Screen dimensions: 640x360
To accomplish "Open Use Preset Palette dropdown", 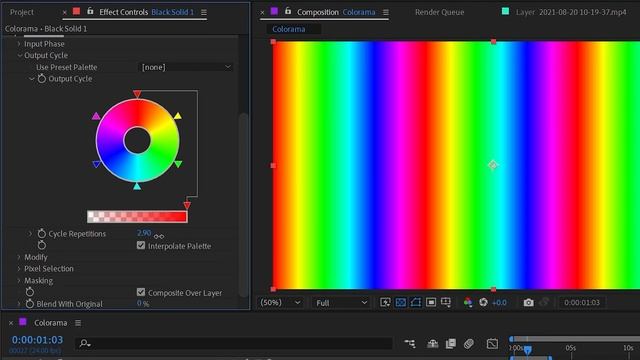I will point(186,67).
